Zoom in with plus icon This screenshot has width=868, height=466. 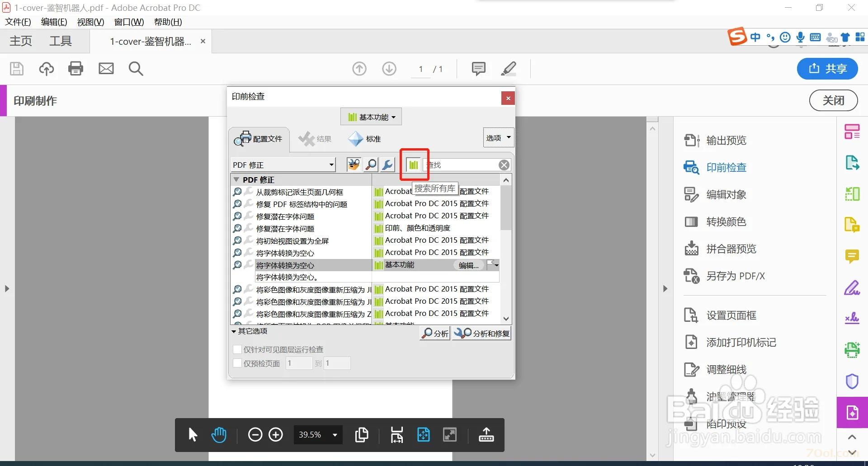pyautogui.click(x=276, y=435)
